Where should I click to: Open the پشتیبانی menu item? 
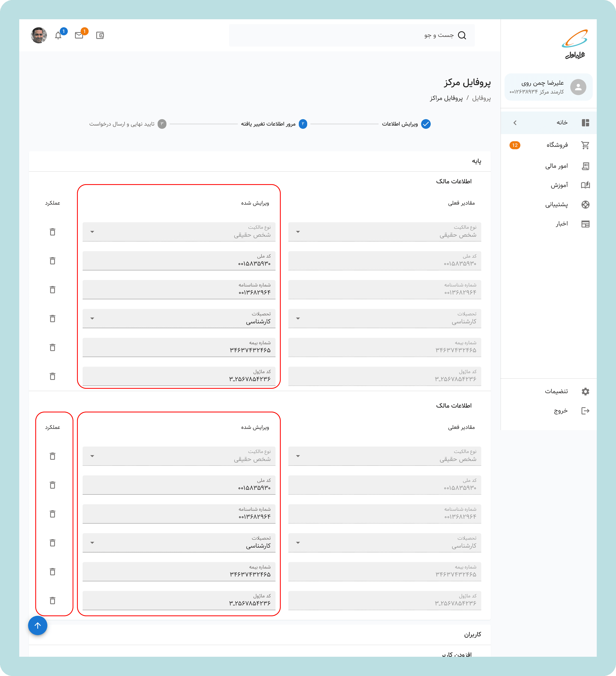tap(556, 205)
